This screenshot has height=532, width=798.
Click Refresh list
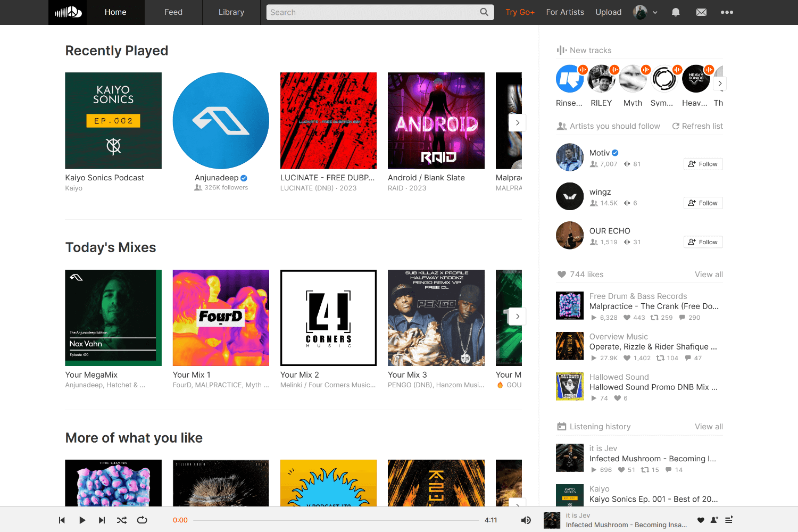[697, 126]
